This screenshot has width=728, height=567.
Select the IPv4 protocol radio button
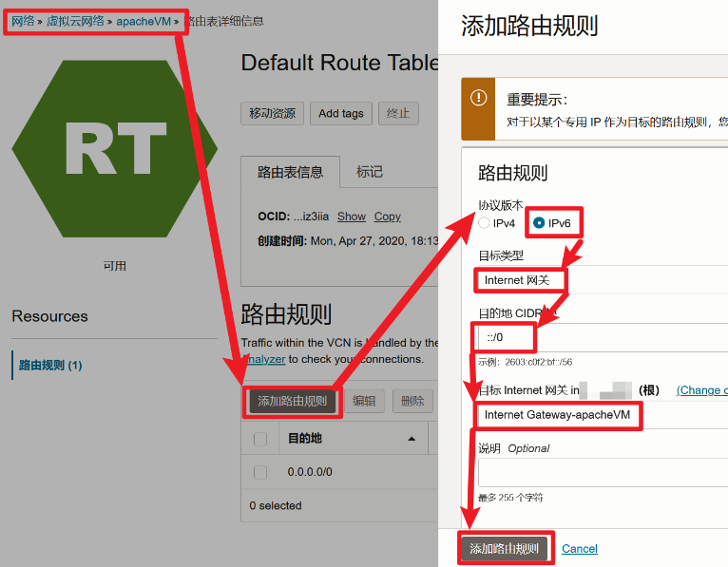(x=485, y=223)
